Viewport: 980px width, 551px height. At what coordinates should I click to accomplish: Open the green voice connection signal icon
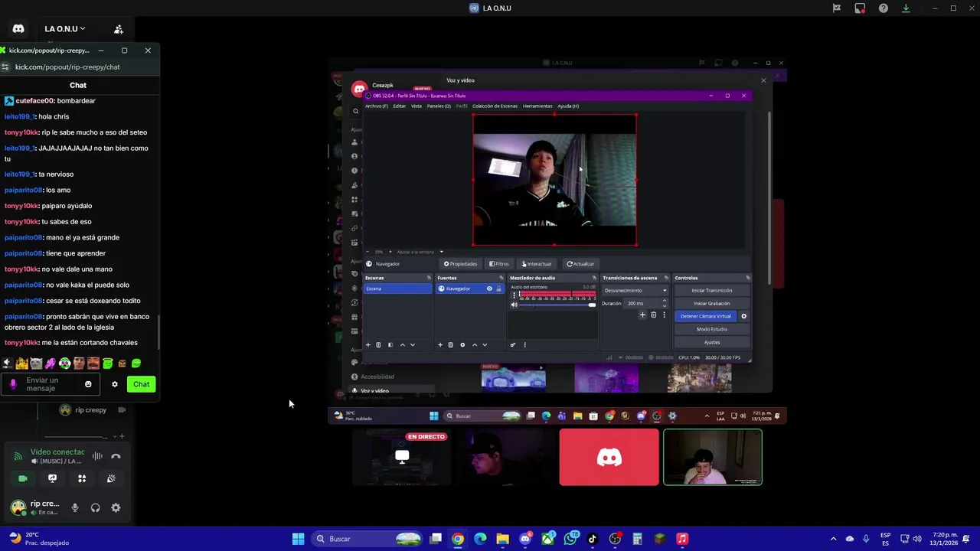tap(18, 456)
